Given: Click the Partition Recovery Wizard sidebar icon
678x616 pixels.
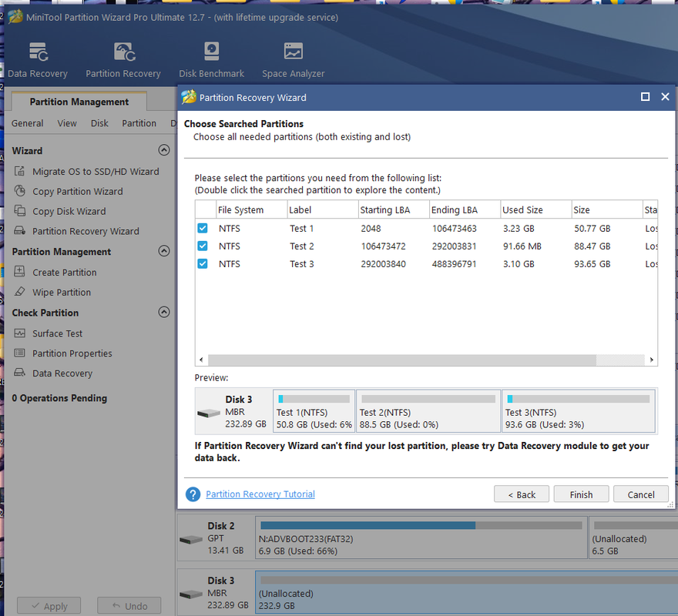Looking at the screenshot, I should point(19,231).
